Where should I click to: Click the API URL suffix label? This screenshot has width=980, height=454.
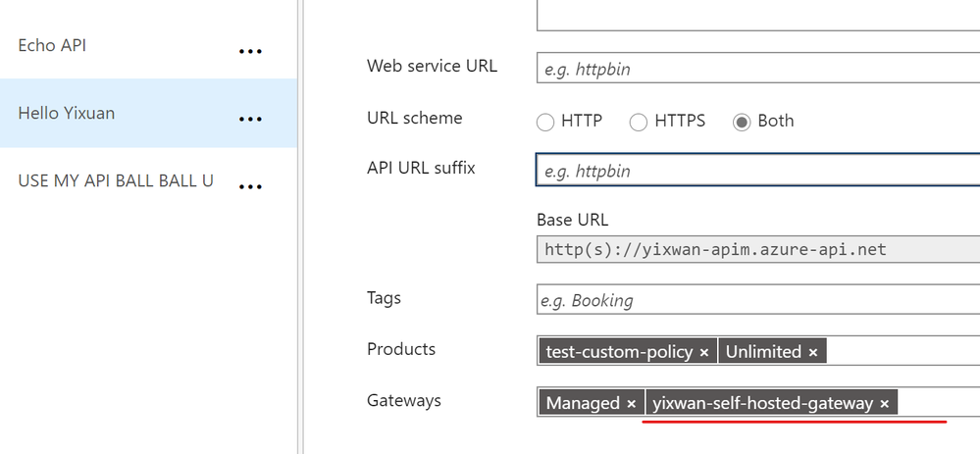coord(421,168)
